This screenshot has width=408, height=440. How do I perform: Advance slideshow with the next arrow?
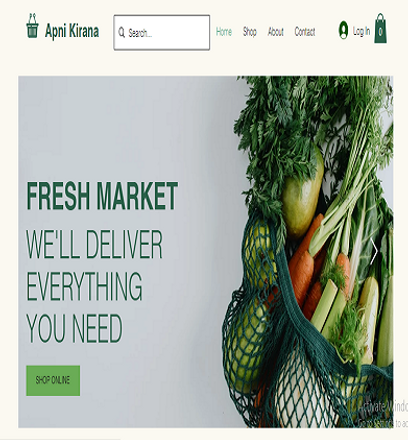coord(374,252)
